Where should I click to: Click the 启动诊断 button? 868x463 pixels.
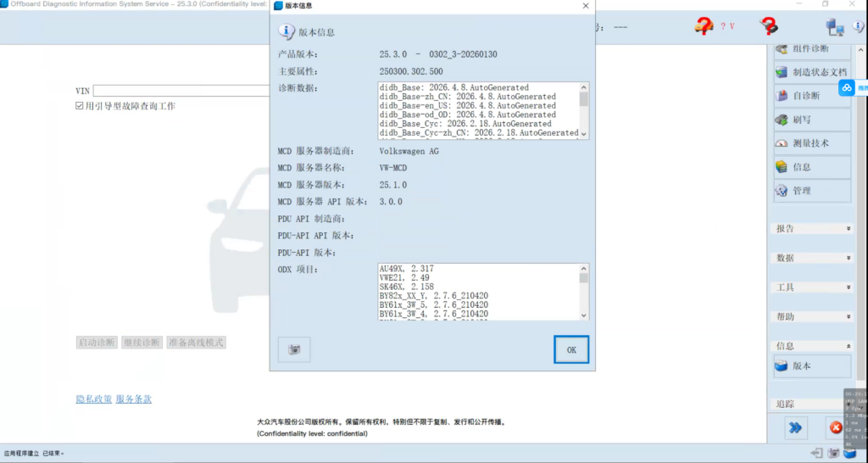tap(97, 343)
